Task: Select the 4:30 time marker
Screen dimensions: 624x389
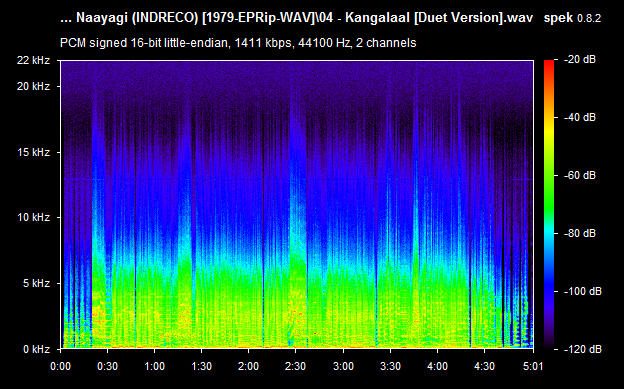Action: coord(484,366)
